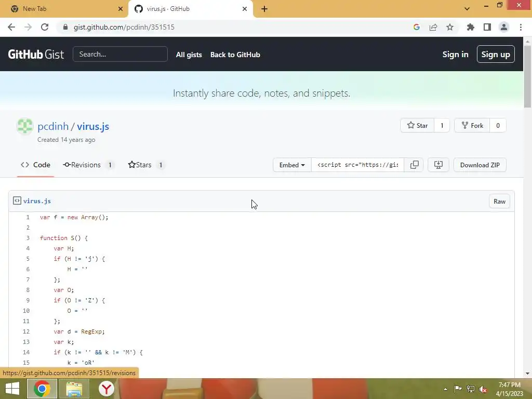The width and height of the screenshot is (532, 399).
Task: Click Sign in
Action: coord(455,54)
